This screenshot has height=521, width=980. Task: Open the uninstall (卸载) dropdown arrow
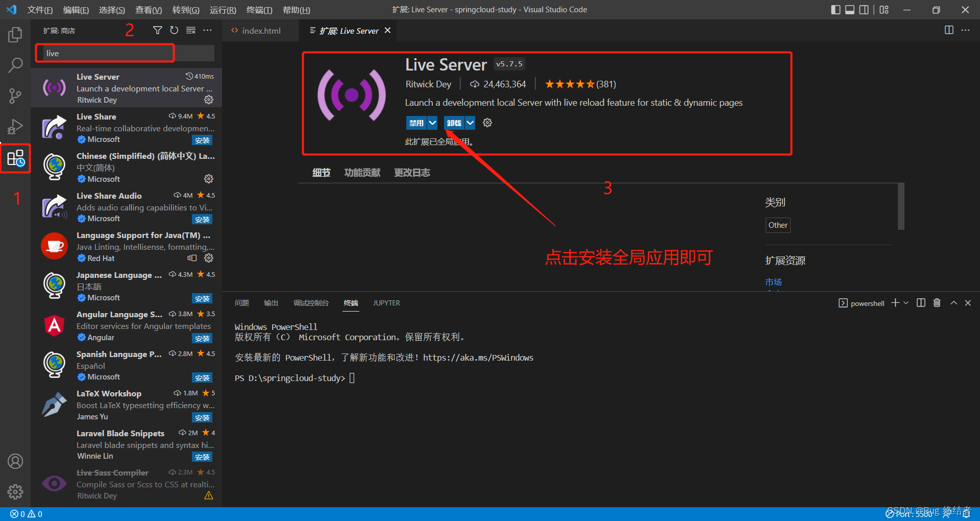tap(470, 123)
